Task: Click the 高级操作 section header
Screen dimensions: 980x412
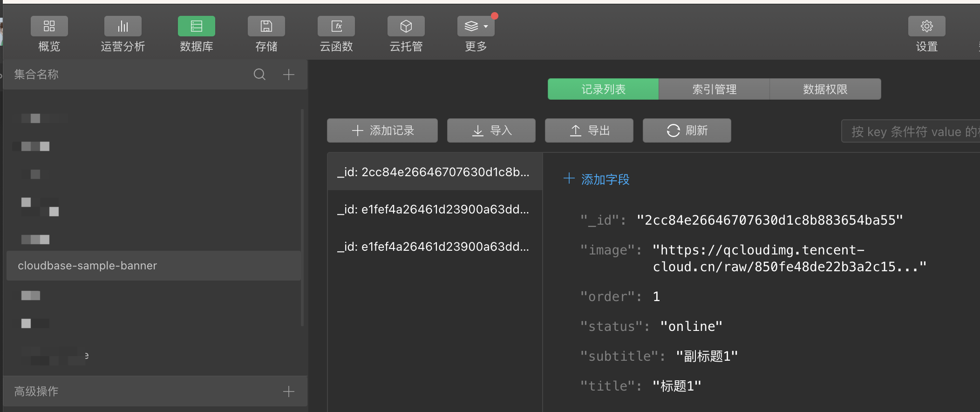Action: (x=155, y=391)
